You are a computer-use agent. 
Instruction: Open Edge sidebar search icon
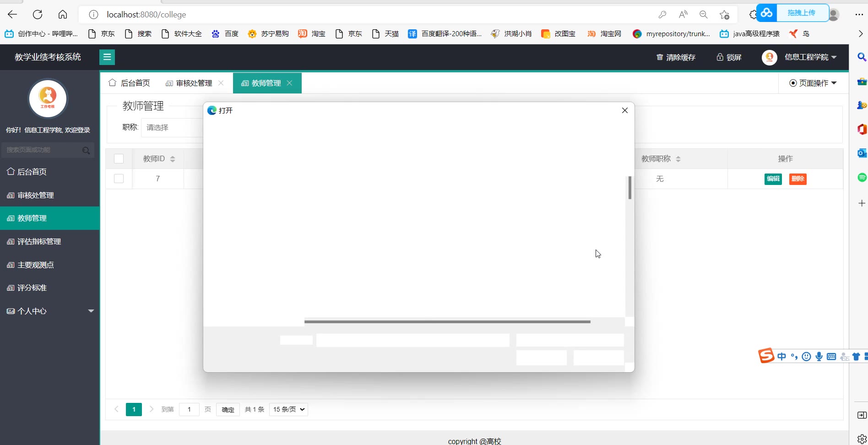862,57
